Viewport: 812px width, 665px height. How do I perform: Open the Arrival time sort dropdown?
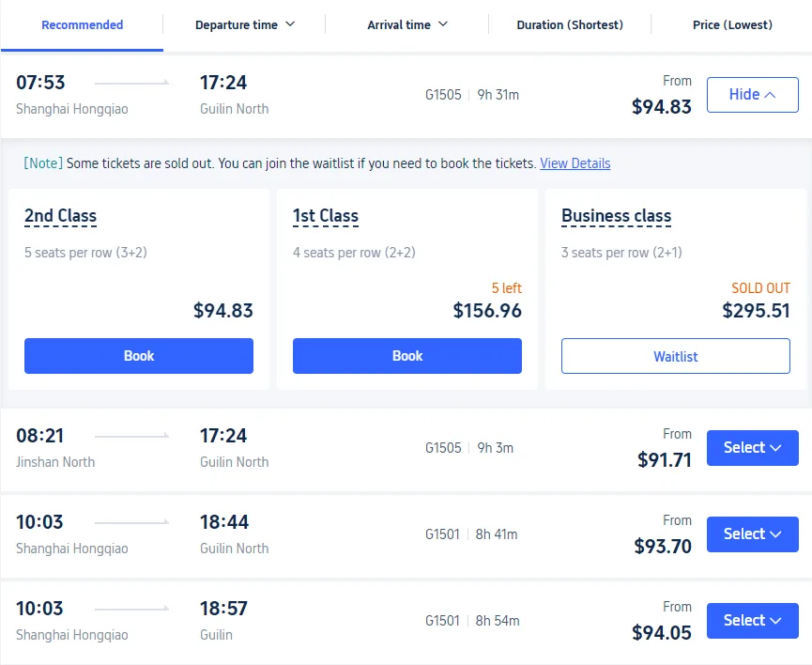point(407,24)
